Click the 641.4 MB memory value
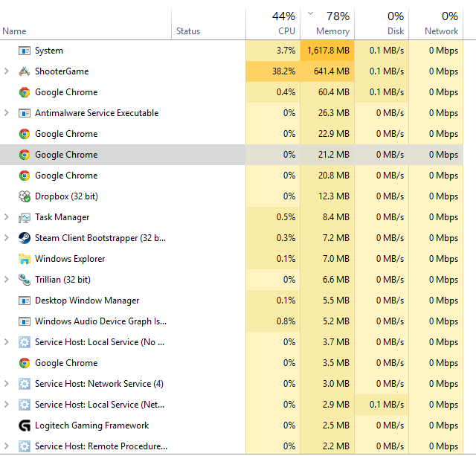 point(332,71)
